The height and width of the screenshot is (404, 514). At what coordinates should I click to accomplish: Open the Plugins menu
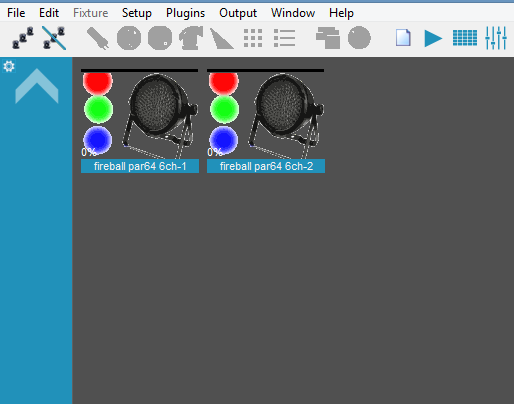coord(185,13)
